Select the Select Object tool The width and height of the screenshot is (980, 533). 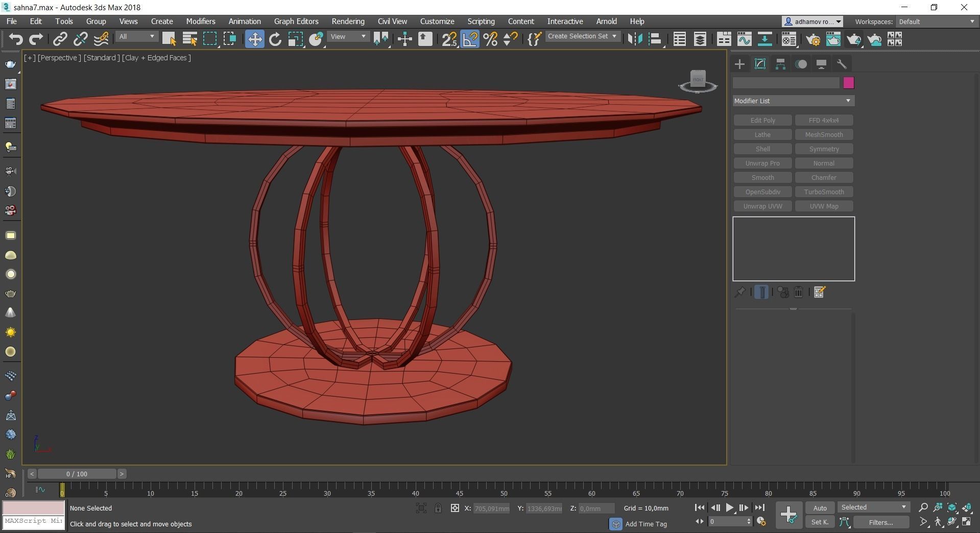click(x=169, y=39)
